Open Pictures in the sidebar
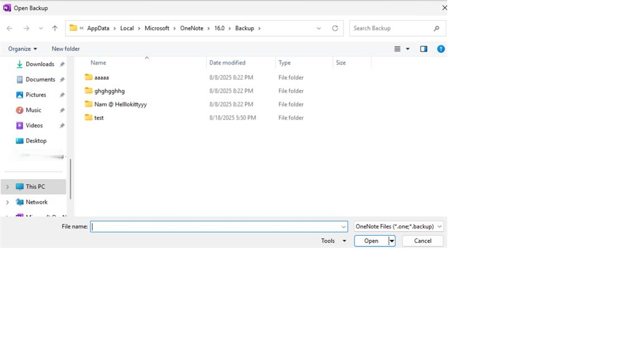644x362 pixels. pyautogui.click(x=36, y=95)
